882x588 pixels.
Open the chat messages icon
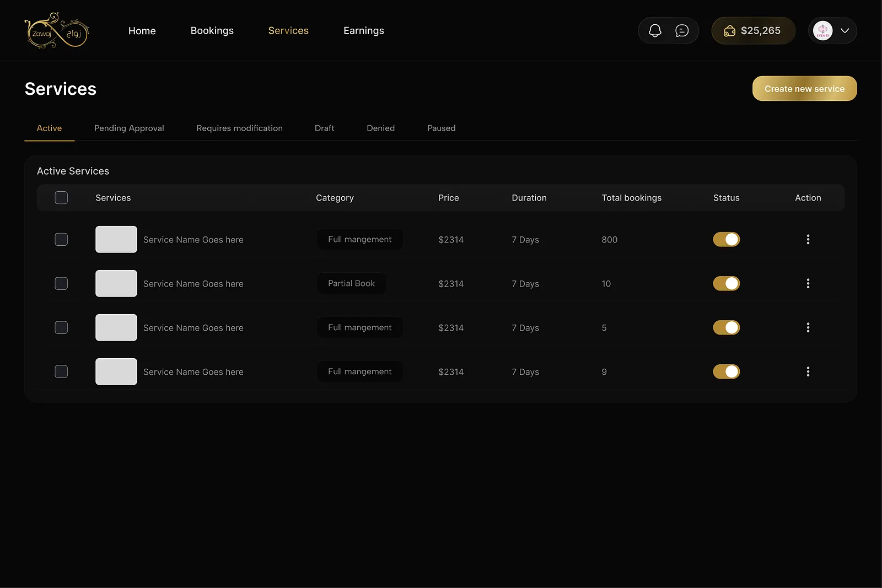click(x=682, y=31)
